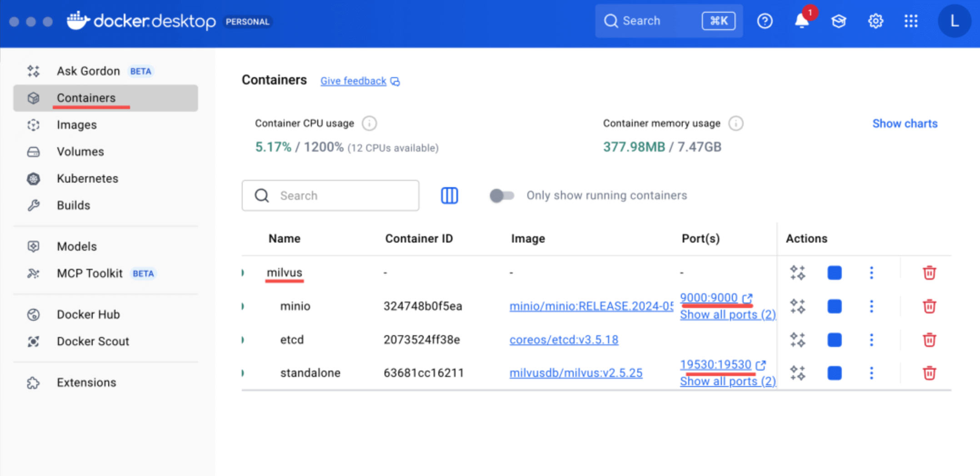The height and width of the screenshot is (476, 980).
Task: Show all ports for standalone container
Action: pos(728,381)
